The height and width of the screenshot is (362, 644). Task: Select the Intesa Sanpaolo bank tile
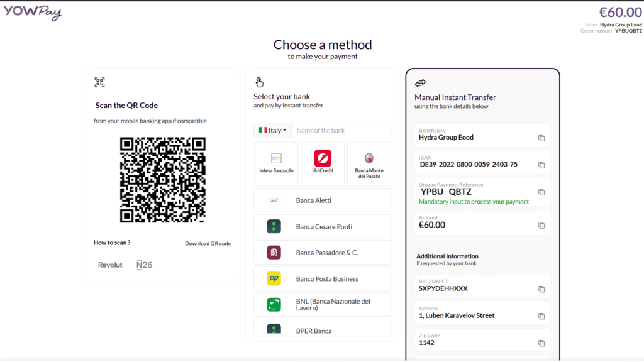(x=276, y=163)
